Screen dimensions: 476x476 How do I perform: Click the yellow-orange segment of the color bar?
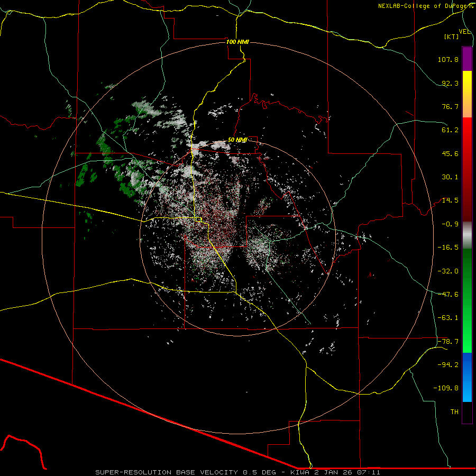(467, 94)
